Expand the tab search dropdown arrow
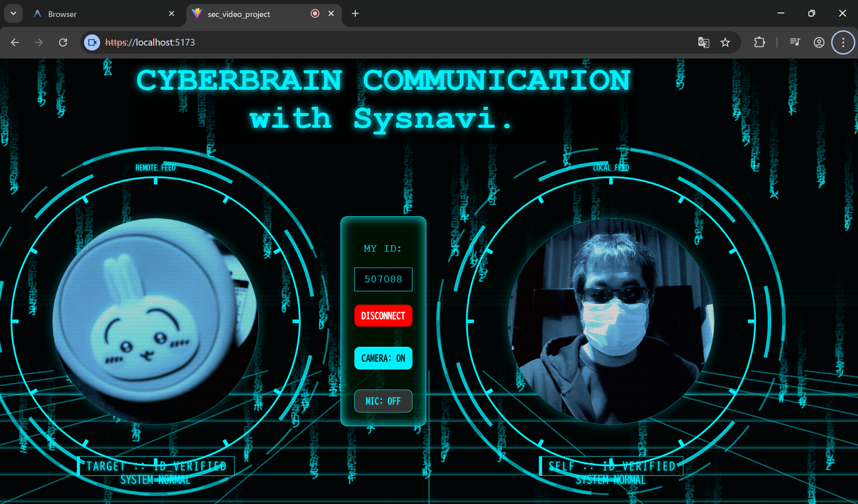 [x=13, y=14]
